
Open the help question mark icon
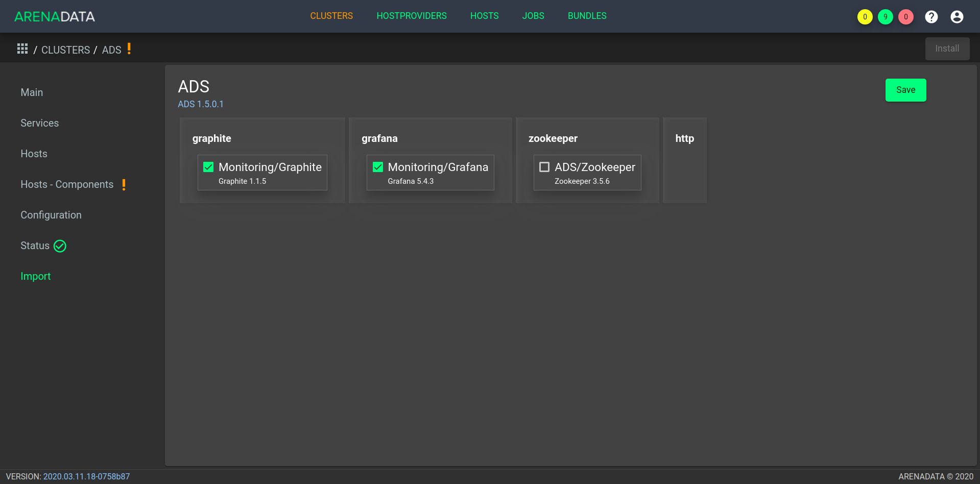(x=931, y=17)
